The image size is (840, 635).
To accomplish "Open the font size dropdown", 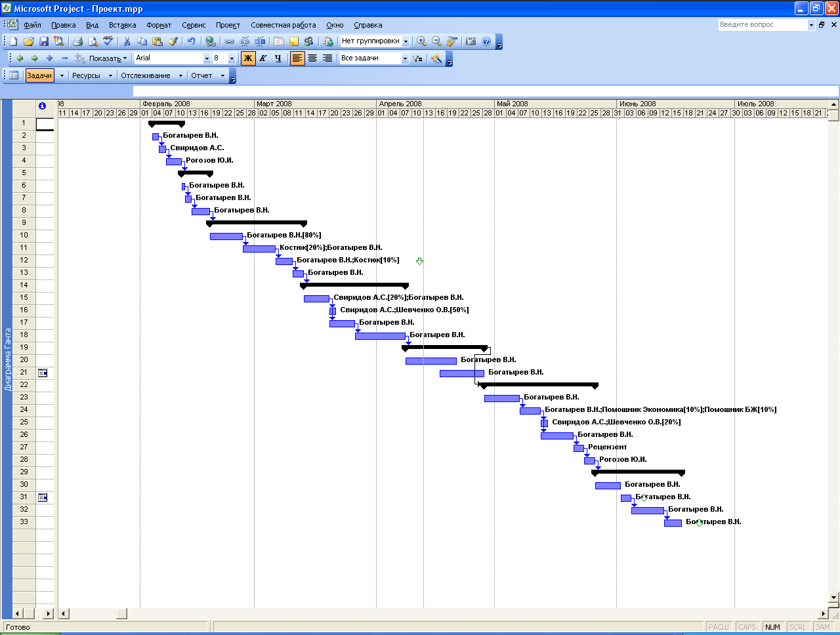I will click(x=232, y=58).
